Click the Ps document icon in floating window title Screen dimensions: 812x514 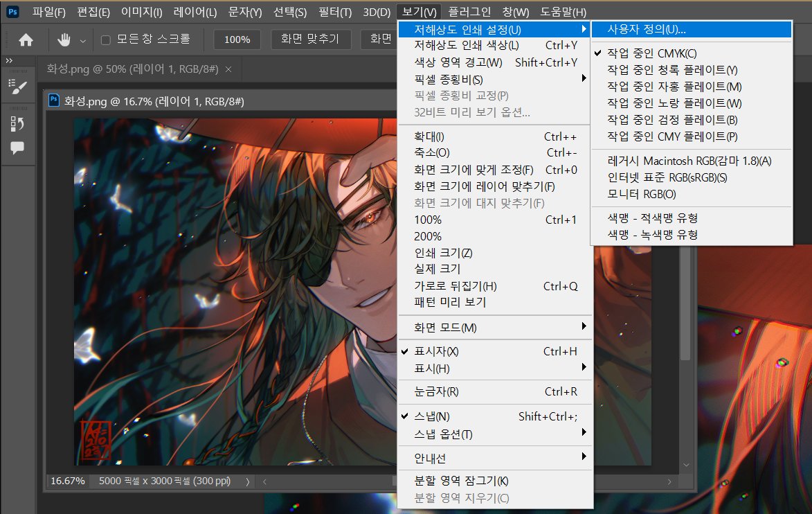[54, 100]
